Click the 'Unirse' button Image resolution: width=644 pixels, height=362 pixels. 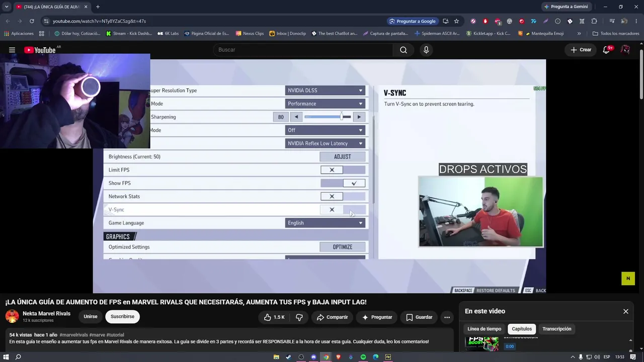[x=91, y=317]
